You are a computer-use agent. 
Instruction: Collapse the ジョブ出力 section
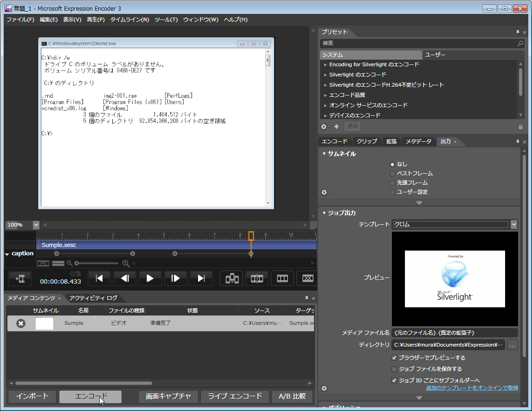click(324, 213)
